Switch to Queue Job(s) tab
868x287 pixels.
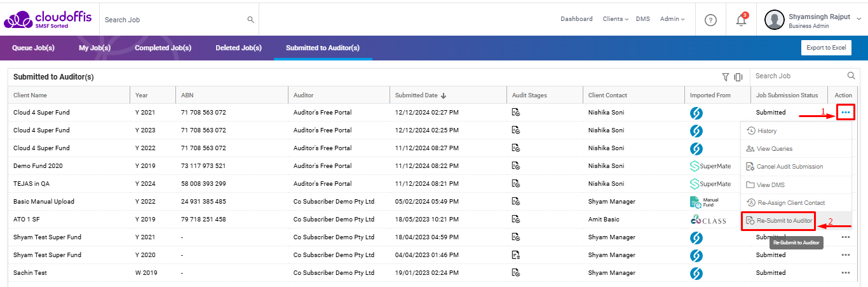(33, 48)
